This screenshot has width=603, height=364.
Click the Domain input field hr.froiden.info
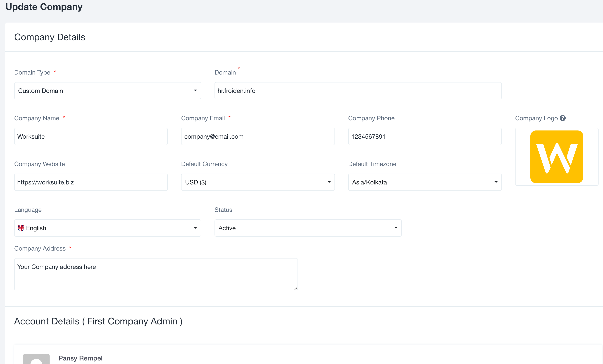coord(358,91)
